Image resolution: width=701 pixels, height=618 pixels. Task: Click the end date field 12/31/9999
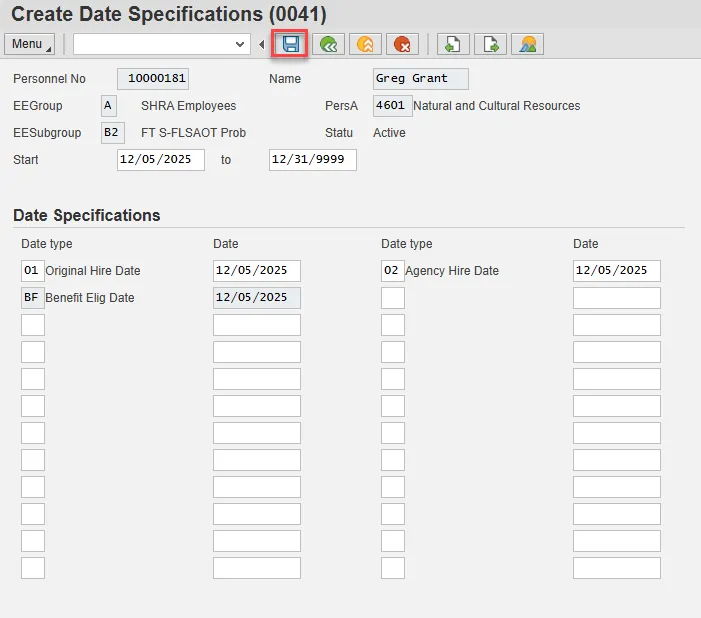312,160
